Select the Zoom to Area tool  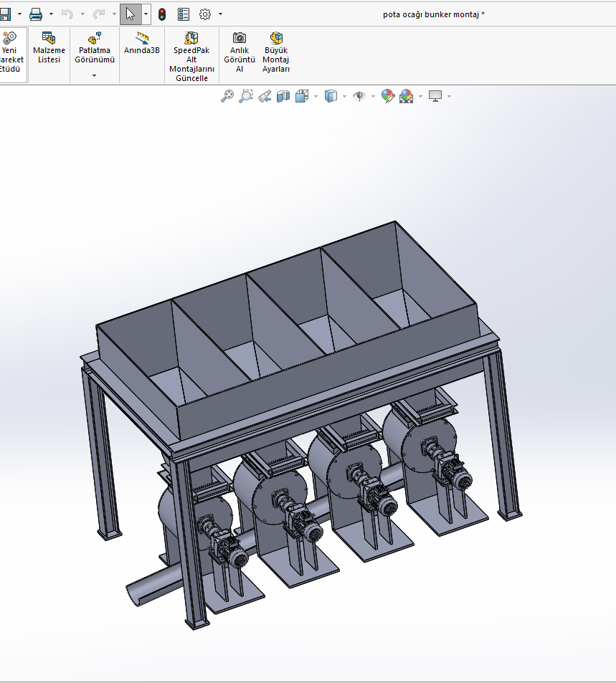(x=246, y=96)
